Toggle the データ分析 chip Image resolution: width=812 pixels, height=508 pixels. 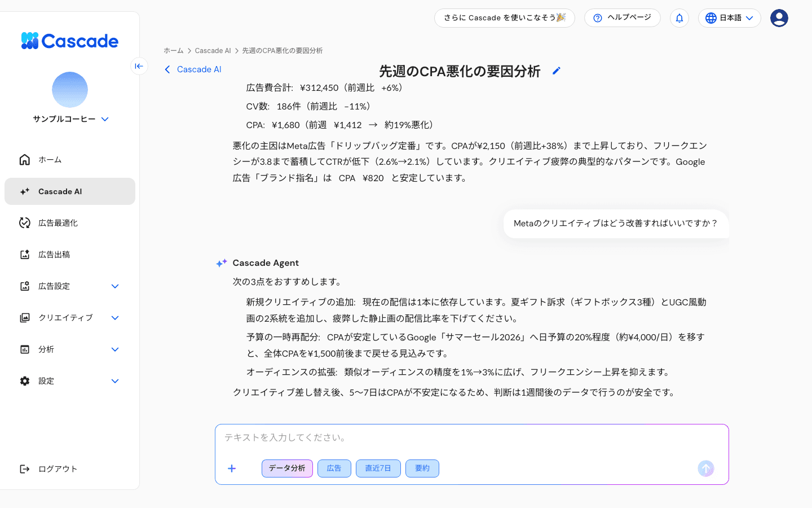[287, 468]
